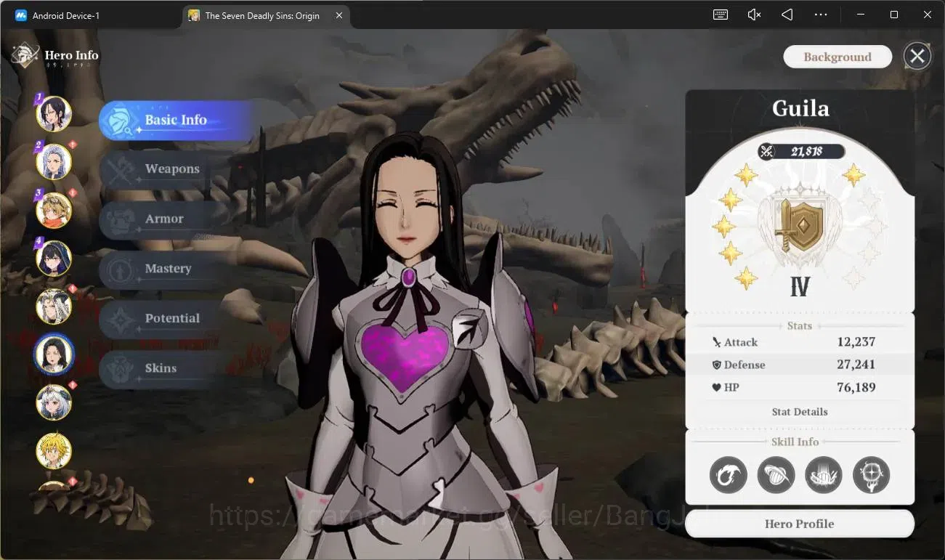Click the HP stat row
The image size is (945, 560).
(x=800, y=387)
